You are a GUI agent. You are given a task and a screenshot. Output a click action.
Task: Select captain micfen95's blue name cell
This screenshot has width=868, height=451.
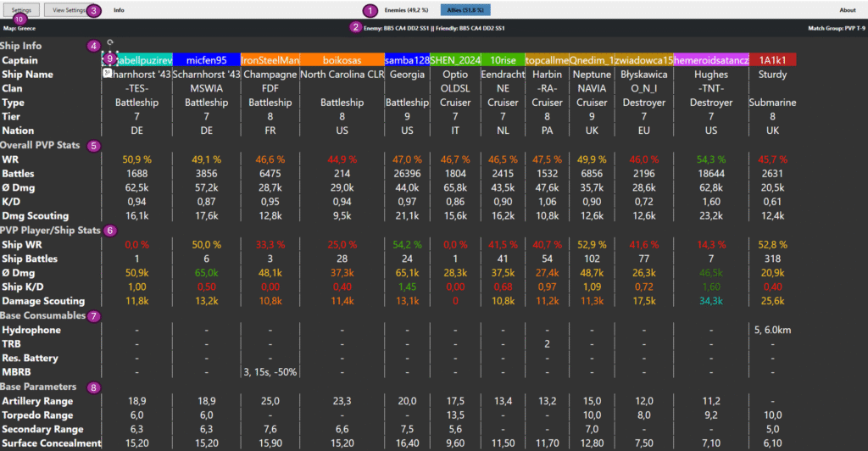[x=206, y=60]
